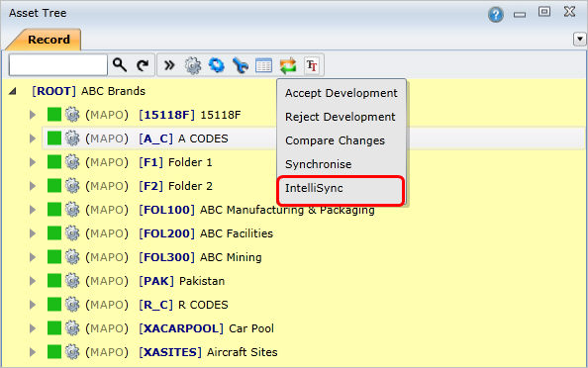The height and width of the screenshot is (368, 588).
Task: Click the text font size icon
Action: point(312,65)
